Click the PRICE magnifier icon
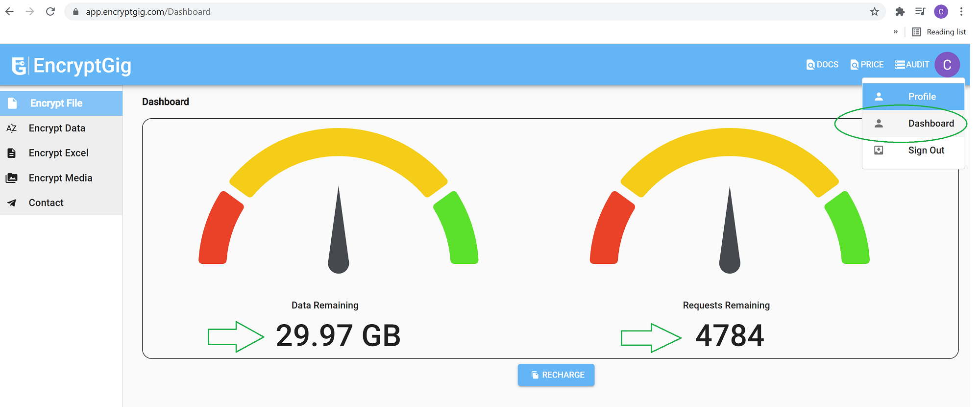The height and width of the screenshot is (407, 980). (855, 65)
